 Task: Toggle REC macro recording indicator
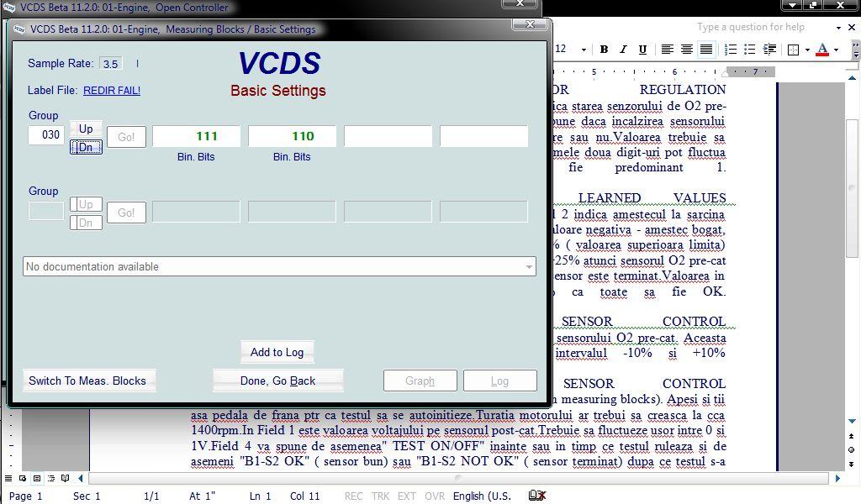point(354,496)
